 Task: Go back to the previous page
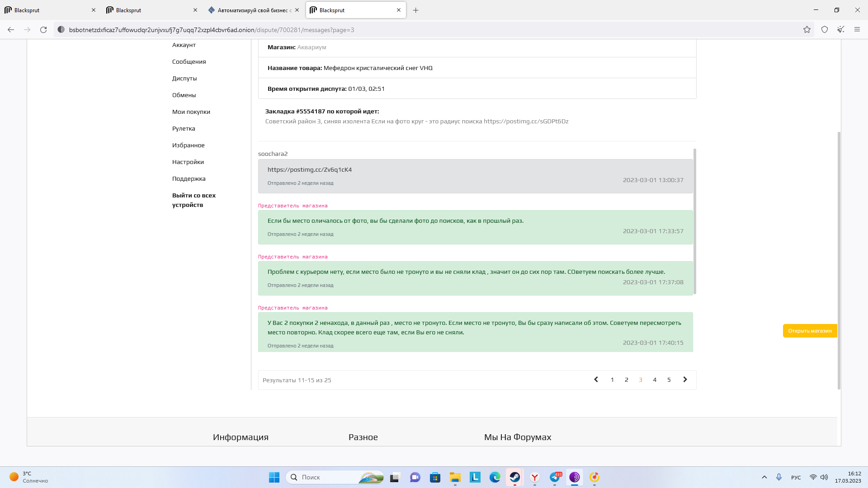tap(11, 30)
